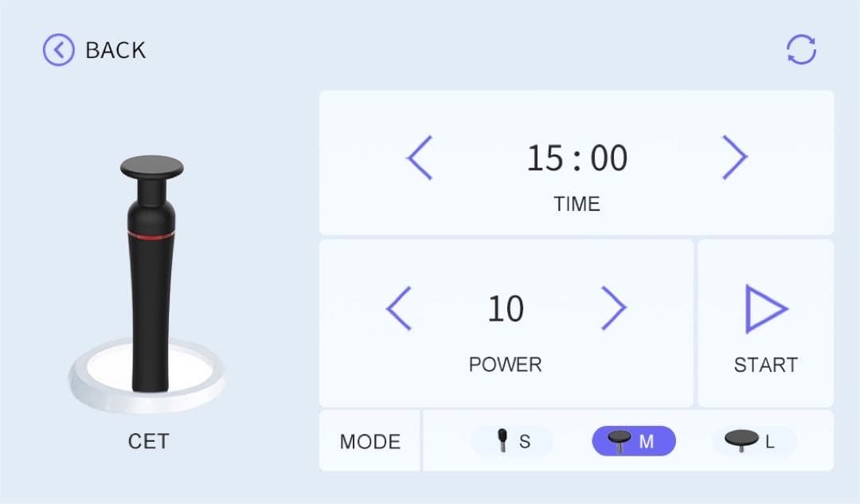Click the POWER label text
Image resolution: width=860 pixels, height=504 pixels.
point(505,365)
